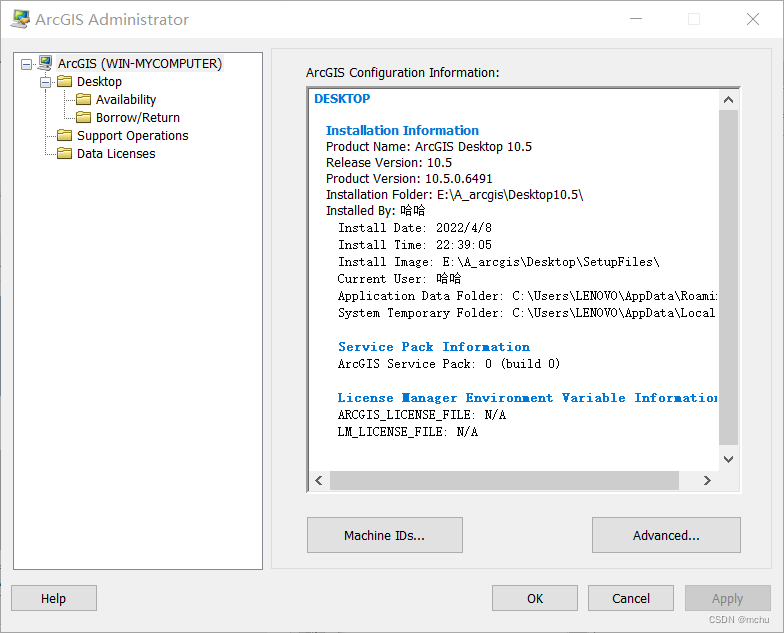Viewport: 784px width, 633px height.
Task: Click the Installation Information heading
Action: coord(402,130)
